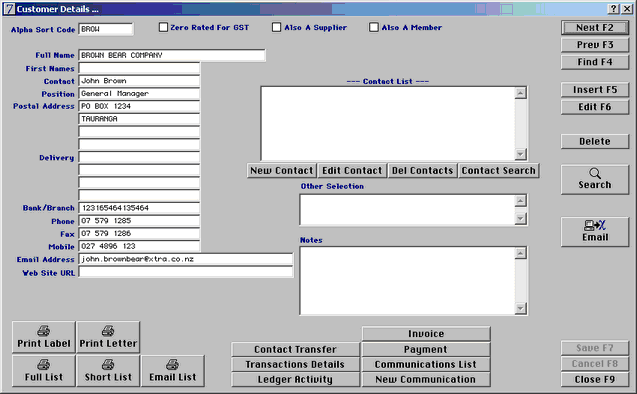Screen dimensions: 637x394
Task: Open the Communications List
Action: click(426, 364)
